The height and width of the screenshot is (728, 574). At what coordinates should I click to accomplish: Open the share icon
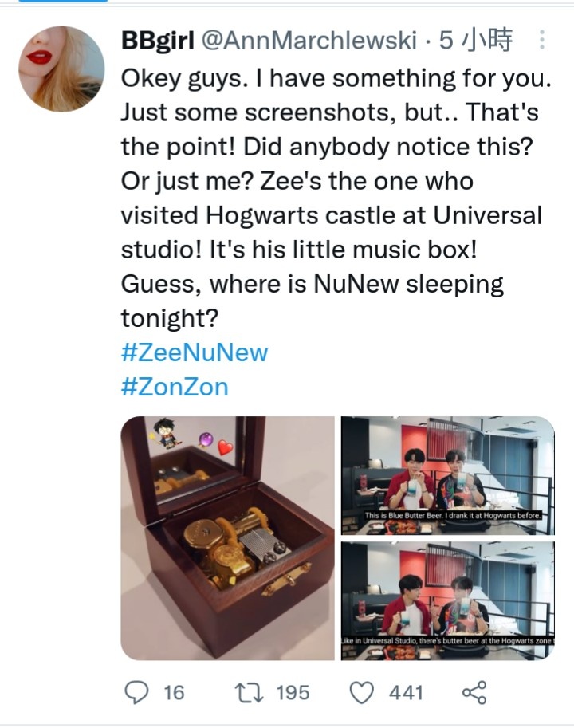coord(474,692)
